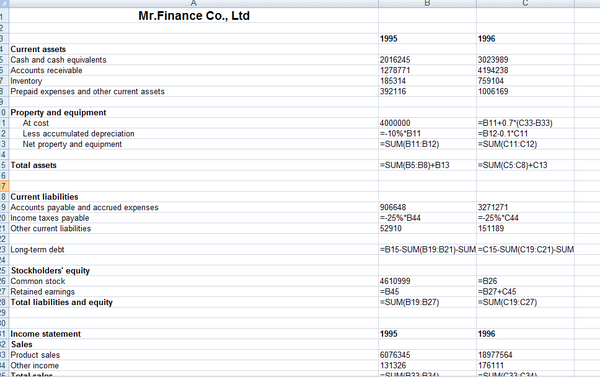Select the At cost label
Image resolution: width=600 pixels, height=377 pixels.
point(36,123)
